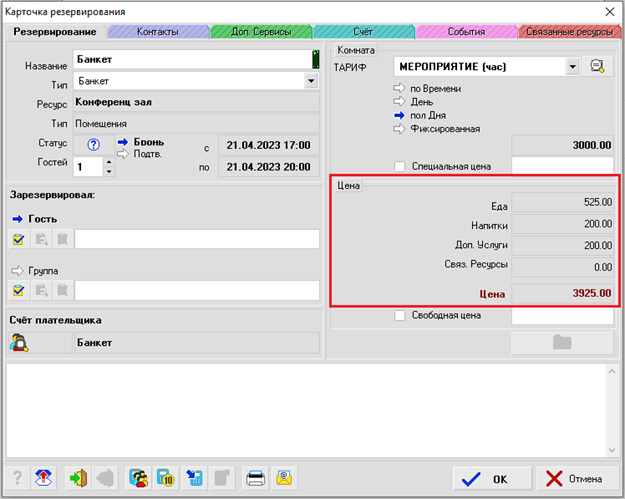Expand the ТАРИФ dropdown list

(572, 67)
